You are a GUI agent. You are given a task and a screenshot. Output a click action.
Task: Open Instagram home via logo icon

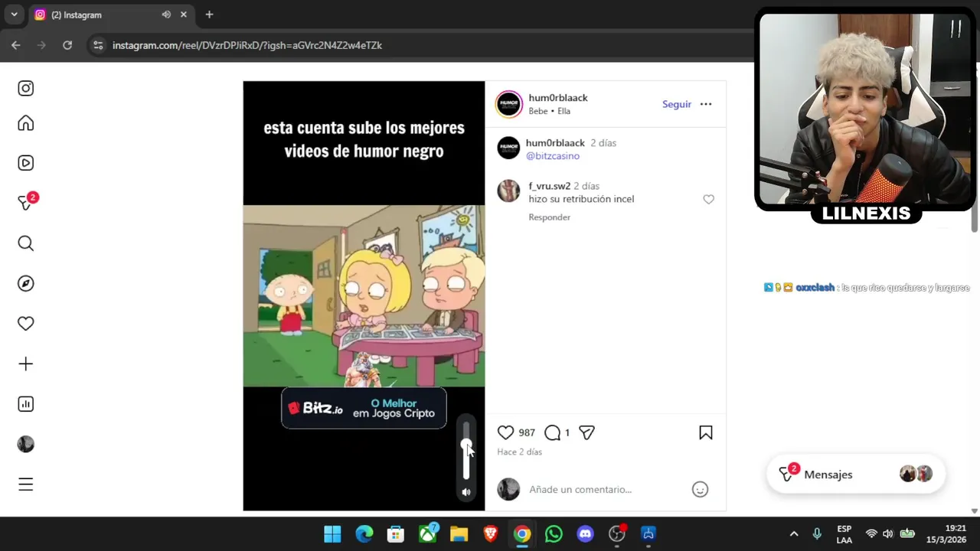(26, 88)
